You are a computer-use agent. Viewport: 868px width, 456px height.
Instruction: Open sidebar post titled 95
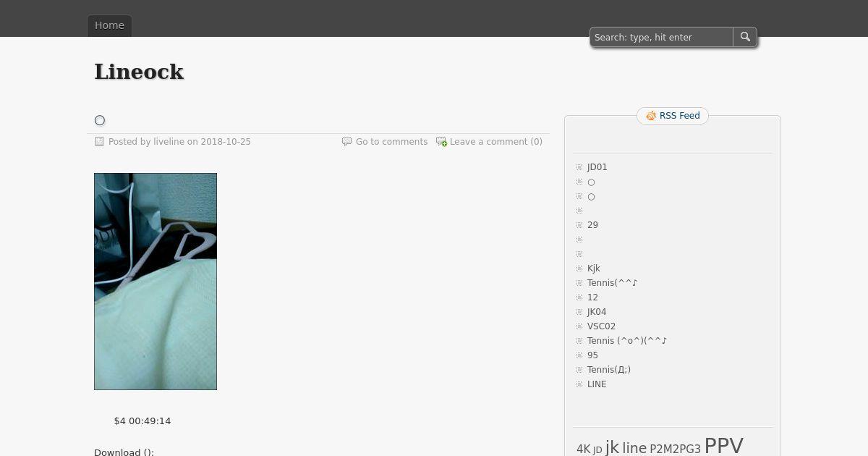(x=592, y=355)
